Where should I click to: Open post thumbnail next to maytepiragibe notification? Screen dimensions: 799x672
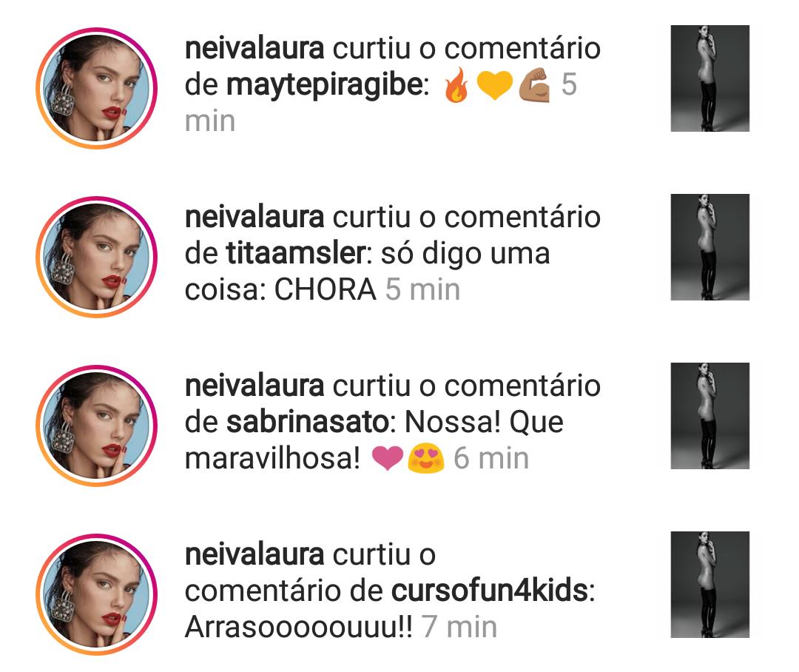(x=709, y=78)
